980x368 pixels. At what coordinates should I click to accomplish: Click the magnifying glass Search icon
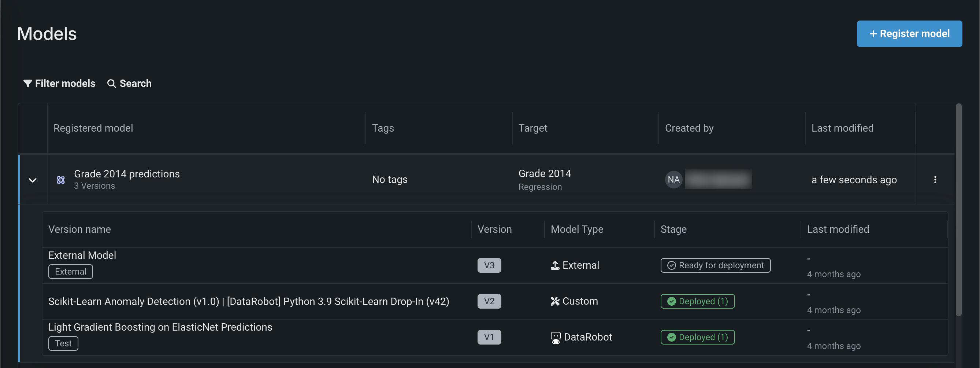pos(111,84)
